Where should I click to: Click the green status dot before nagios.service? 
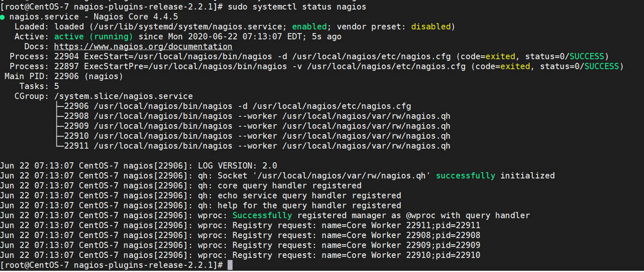tap(3, 17)
